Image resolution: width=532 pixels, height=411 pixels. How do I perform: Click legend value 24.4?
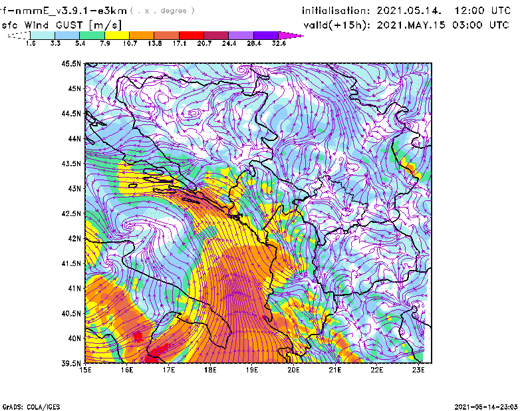coord(229,43)
